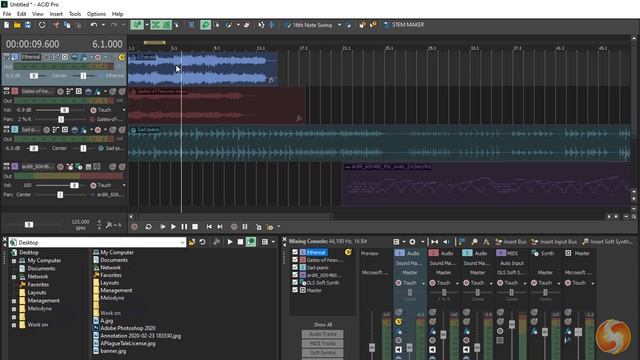
Task: Open the Tools menu
Action: [75, 14]
